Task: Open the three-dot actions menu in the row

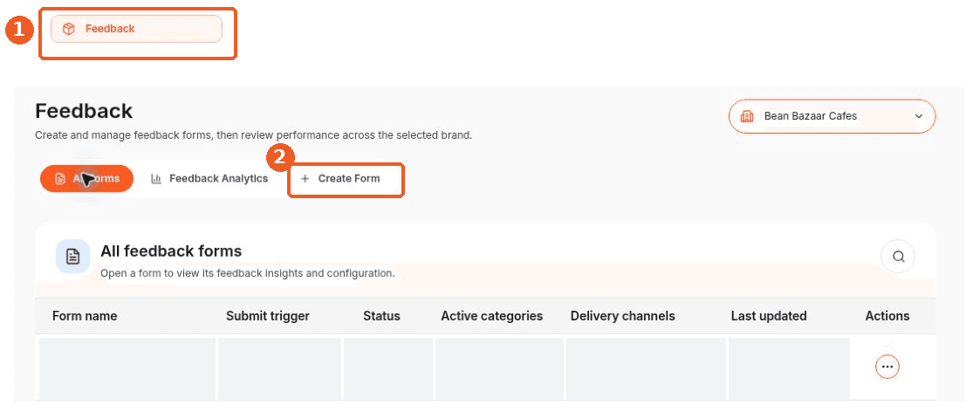Action: [887, 367]
